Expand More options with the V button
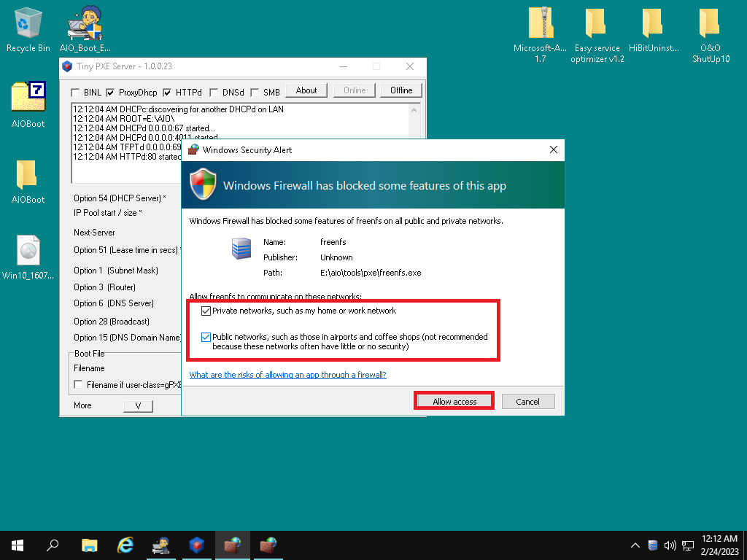The height and width of the screenshot is (560, 747). 138,405
